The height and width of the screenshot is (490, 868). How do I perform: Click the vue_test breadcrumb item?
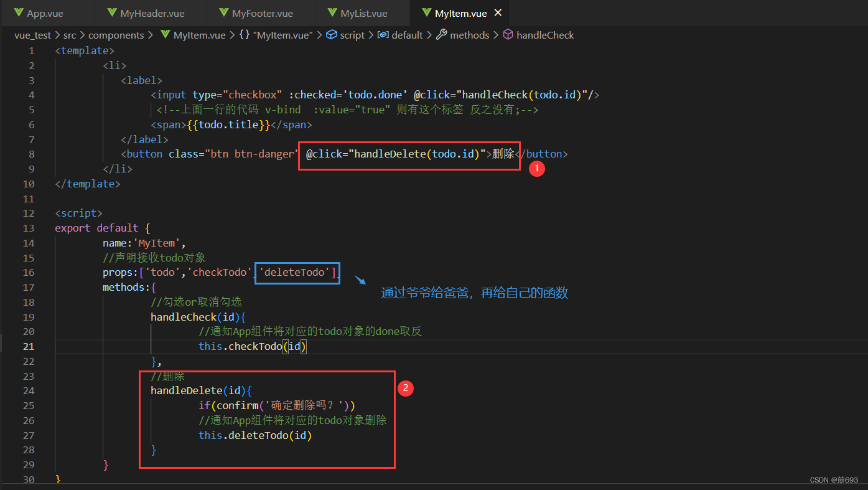pyautogui.click(x=32, y=35)
